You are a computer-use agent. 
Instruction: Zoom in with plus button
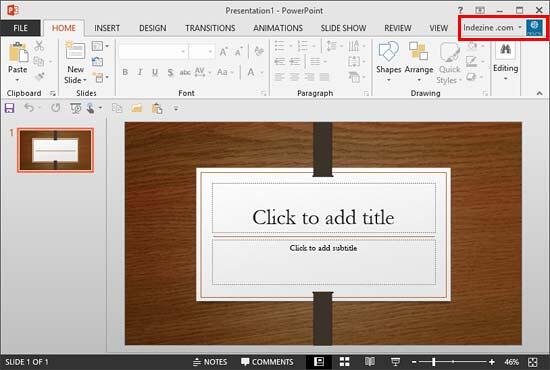(492, 362)
